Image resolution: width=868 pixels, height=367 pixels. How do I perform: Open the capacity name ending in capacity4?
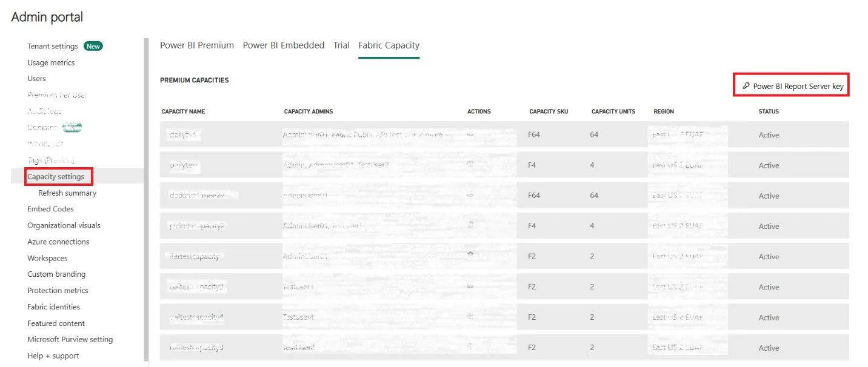click(198, 317)
